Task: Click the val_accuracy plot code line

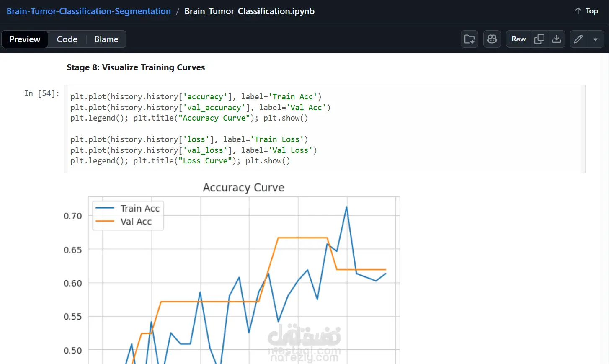Action: [201, 108]
